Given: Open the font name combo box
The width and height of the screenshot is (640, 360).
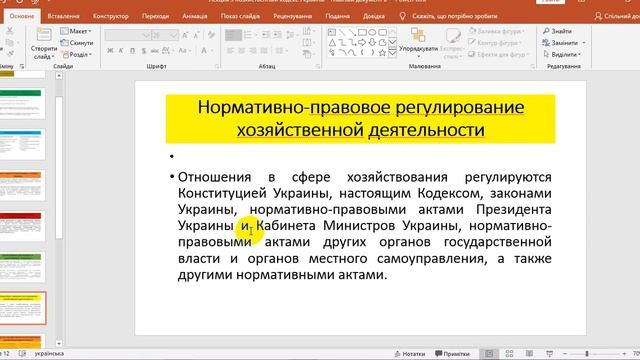Looking at the screenshot, I should coord(128,36).
